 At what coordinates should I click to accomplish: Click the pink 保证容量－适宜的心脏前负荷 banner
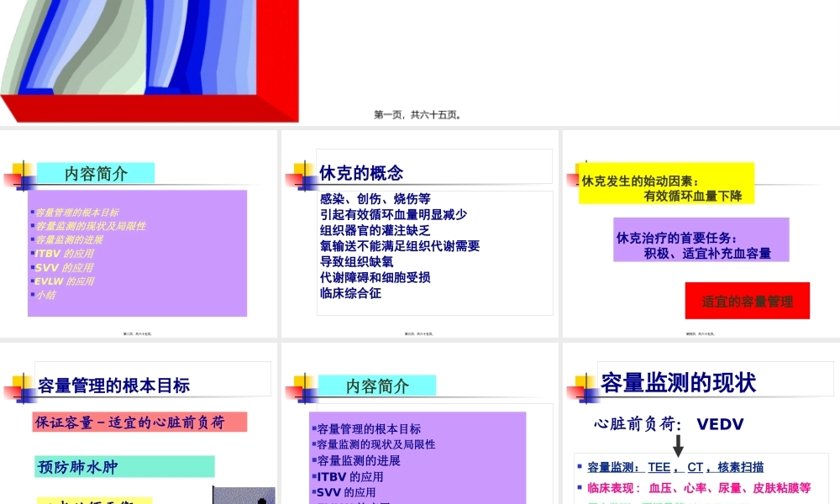(x=139, y=422)
